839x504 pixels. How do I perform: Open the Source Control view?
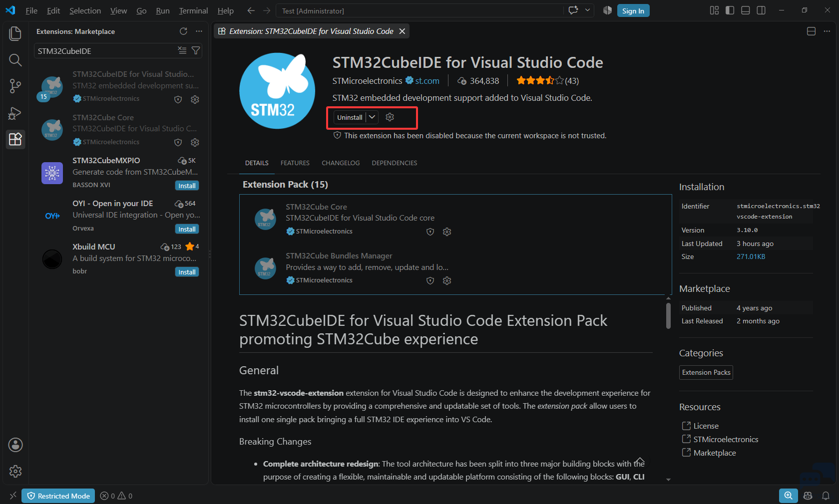point(15,86)
